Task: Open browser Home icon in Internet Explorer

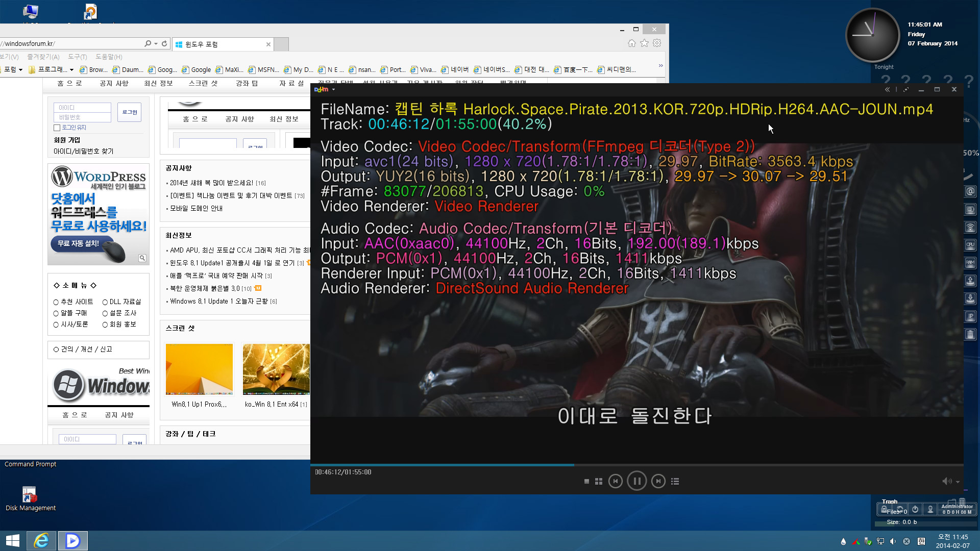Action: pyautogui.click(x=632, y=43)
